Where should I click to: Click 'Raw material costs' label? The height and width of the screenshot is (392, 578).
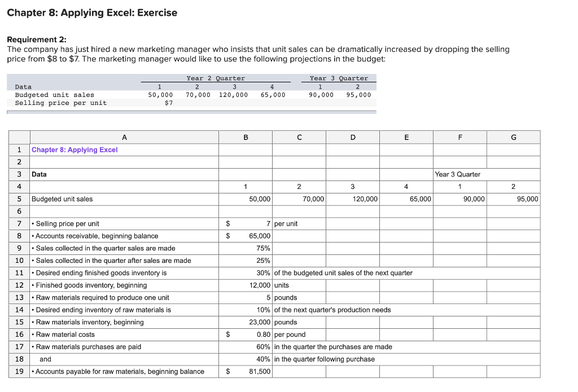pyautogui.click(x=63, y=334)
